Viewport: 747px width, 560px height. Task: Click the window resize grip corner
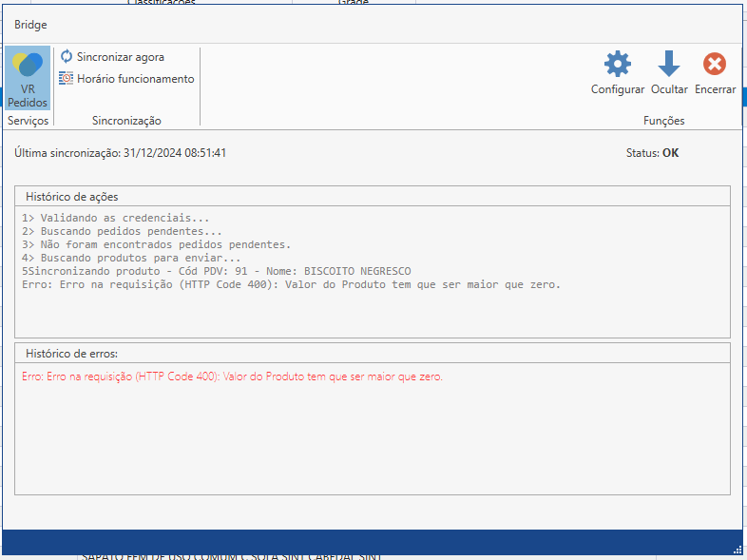tap(737, 550)
